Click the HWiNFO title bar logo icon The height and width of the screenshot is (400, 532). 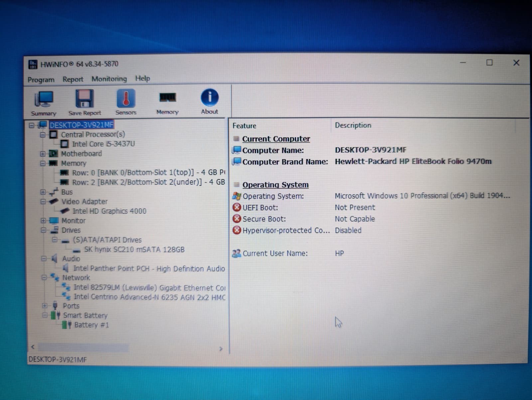[33, 64]
